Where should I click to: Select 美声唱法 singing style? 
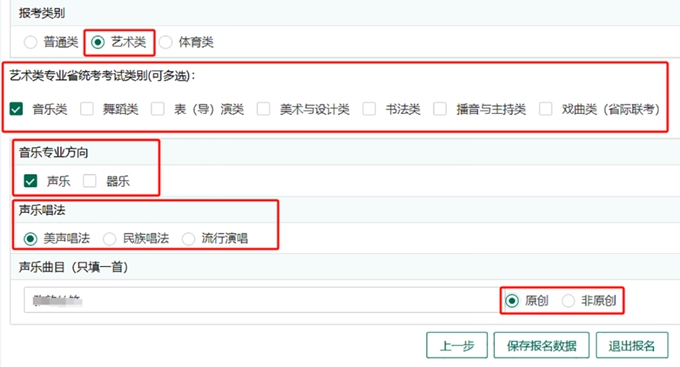[30, 239]
